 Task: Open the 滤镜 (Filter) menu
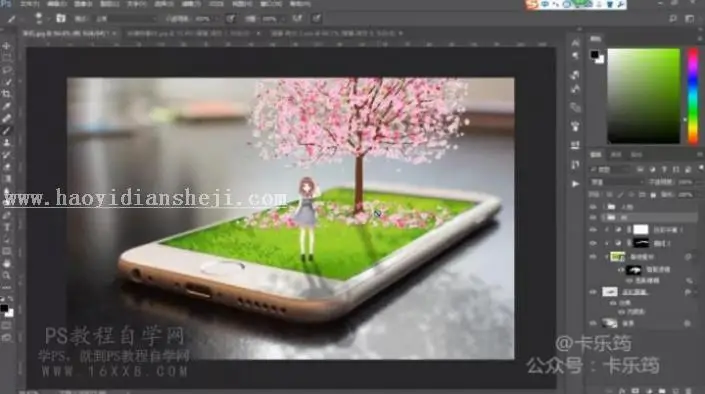pos(191,4)
